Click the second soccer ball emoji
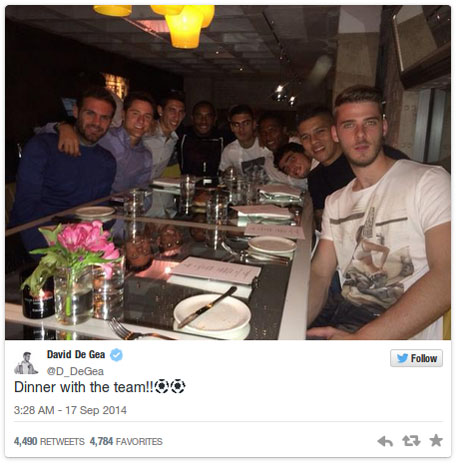 tap(178, 386)
